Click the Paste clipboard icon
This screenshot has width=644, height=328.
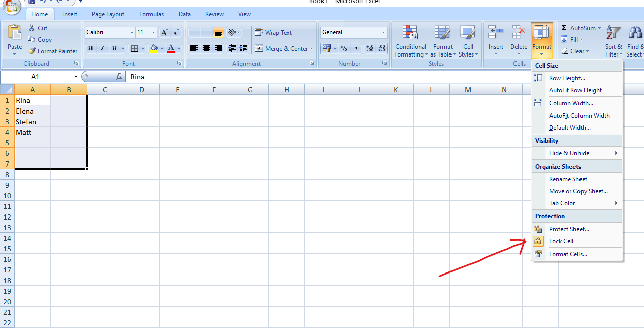tap(15, 33)
